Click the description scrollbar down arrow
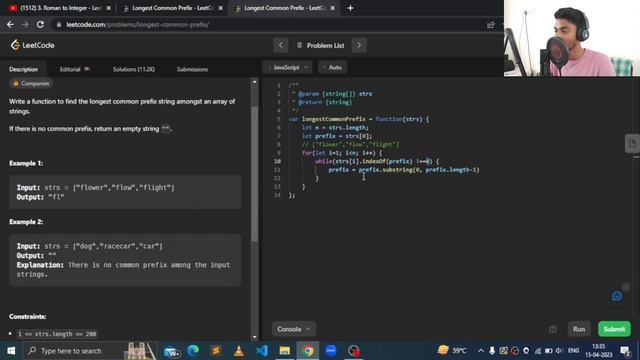The width and height of the screenshot is (640, 360). [255, 337]
